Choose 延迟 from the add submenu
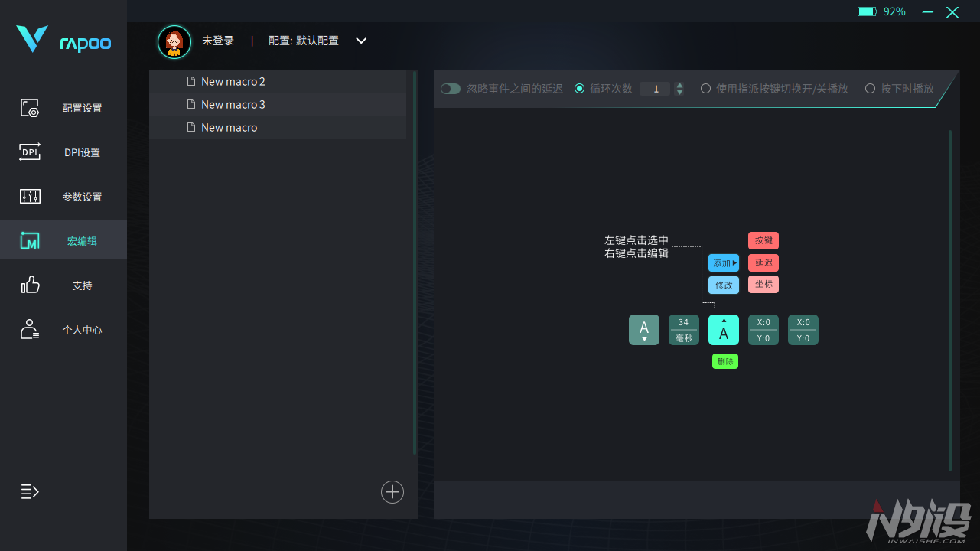 (x=763, y=262)
